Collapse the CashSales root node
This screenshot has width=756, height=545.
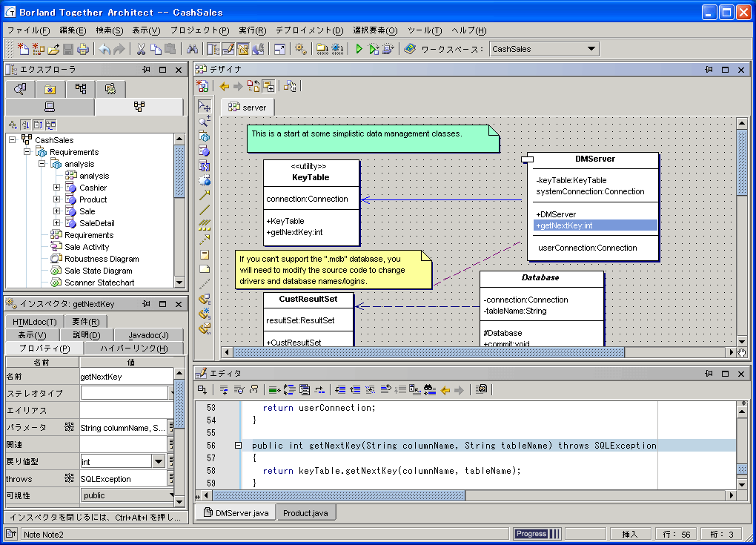pos(13,140)
